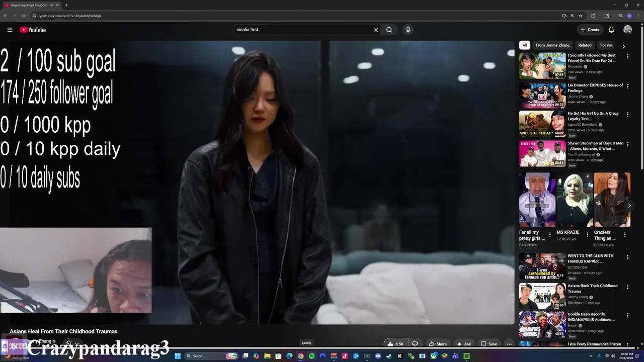Open 'Lie Detector EXPOSES House of Feelings' title
The height and width of the screenshot is (362, 644).
595,88
